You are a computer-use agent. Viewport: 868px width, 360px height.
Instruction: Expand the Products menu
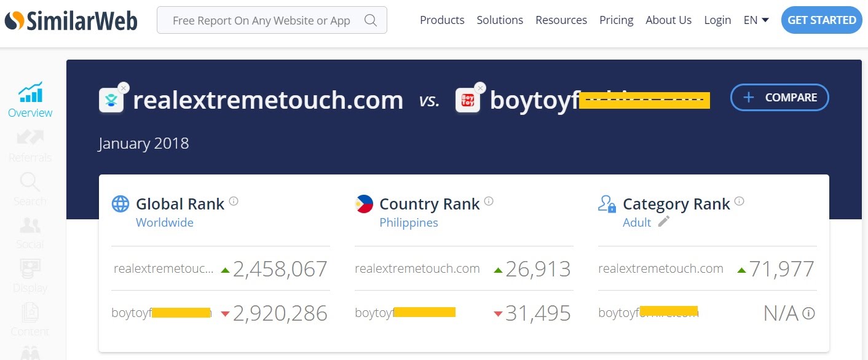pyautogui.click(x=442, y=20)
